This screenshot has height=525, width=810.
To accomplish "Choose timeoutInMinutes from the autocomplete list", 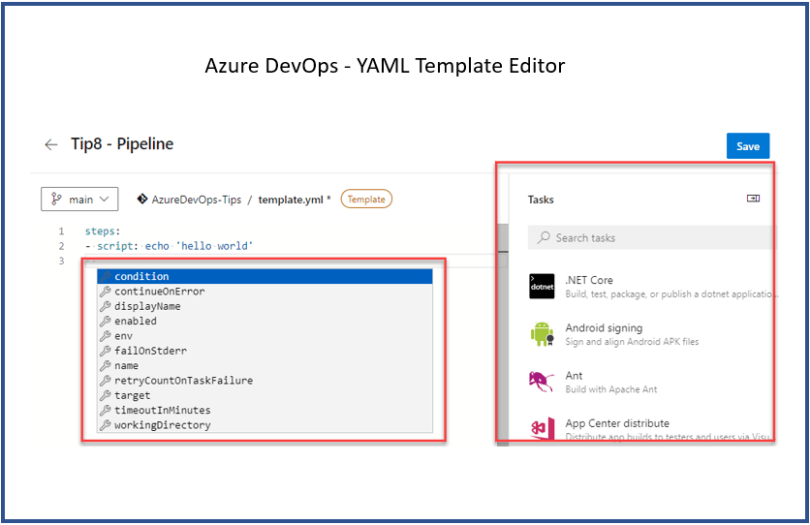I will point(264,410).
